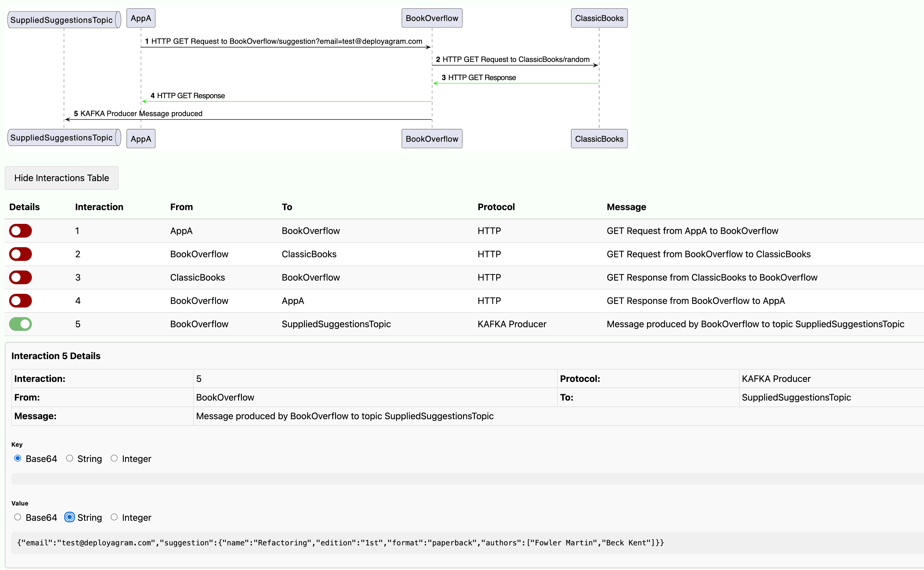Screen dimensions: 924x570
Task: Select the top BookOverflow participant box
Action: pos(431,18)
